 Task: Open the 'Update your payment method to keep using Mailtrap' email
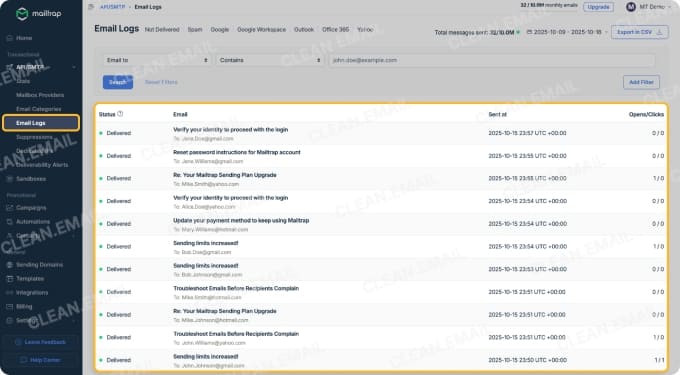click(241, 220)
